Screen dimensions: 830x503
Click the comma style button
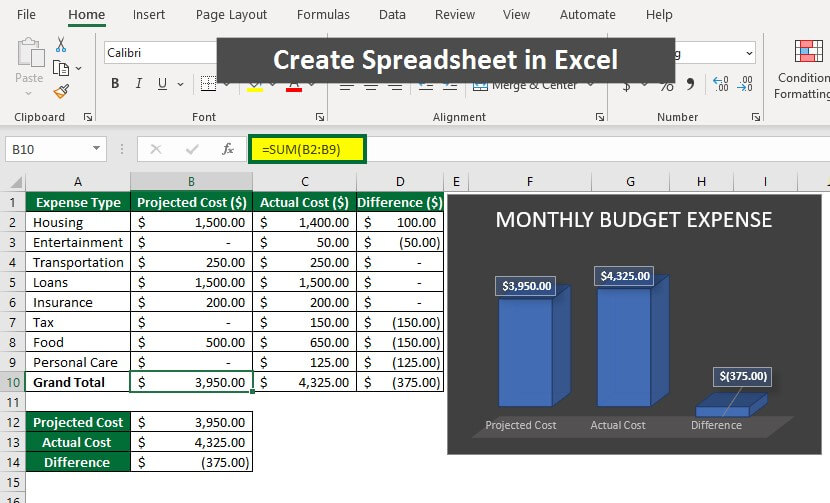[690, 84]
